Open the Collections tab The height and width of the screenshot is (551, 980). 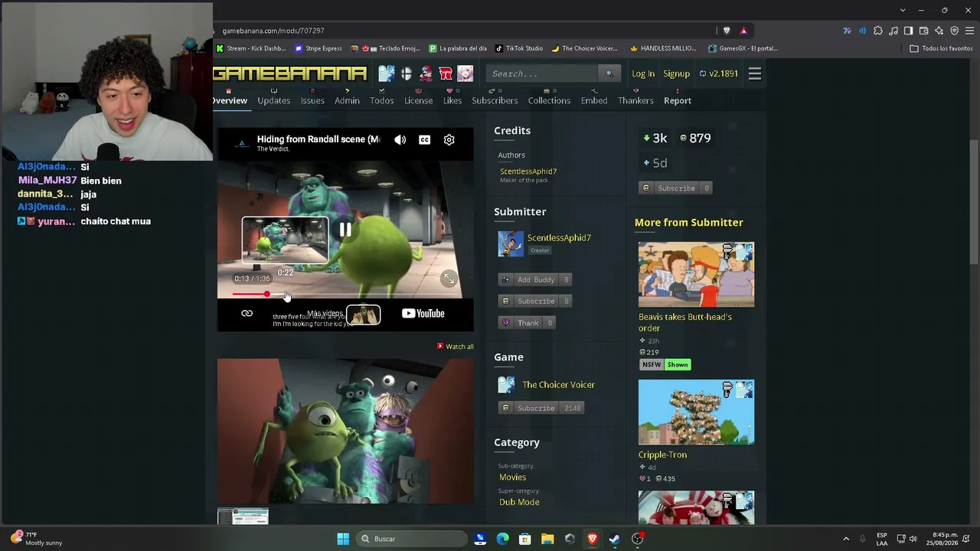[549, 100]
